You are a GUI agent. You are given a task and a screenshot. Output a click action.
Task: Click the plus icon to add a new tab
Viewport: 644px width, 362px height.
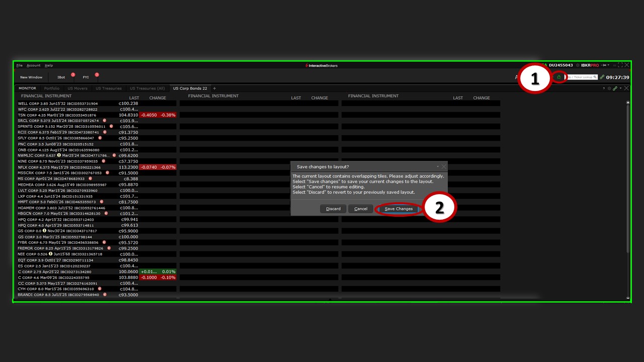point(214,88)
